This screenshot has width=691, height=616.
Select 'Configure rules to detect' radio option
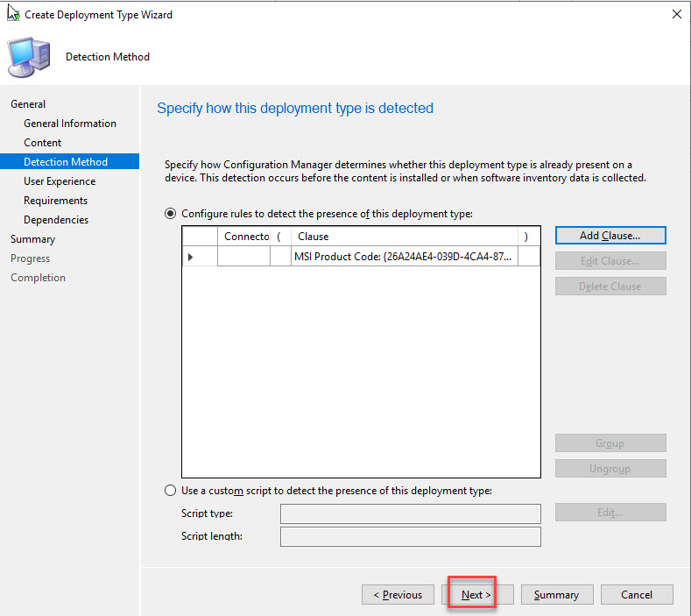click(170, 214)
